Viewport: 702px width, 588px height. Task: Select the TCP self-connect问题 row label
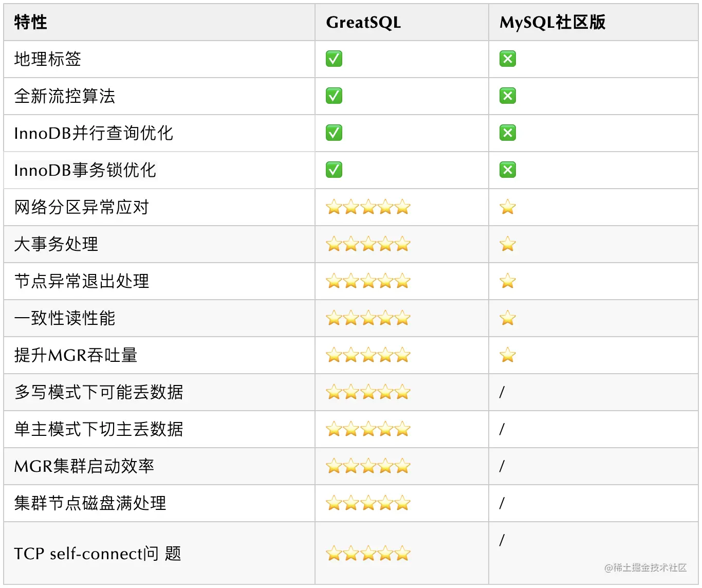coord(98,554)
